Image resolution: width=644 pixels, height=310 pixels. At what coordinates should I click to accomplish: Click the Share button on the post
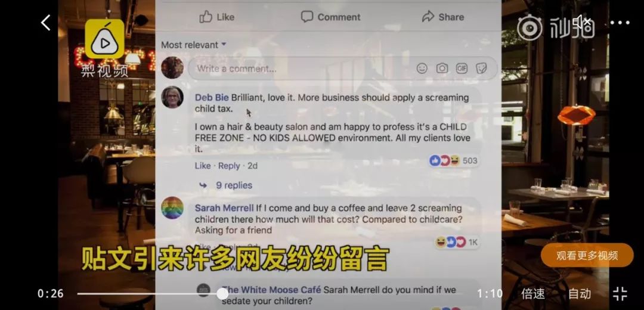[442, 17]
